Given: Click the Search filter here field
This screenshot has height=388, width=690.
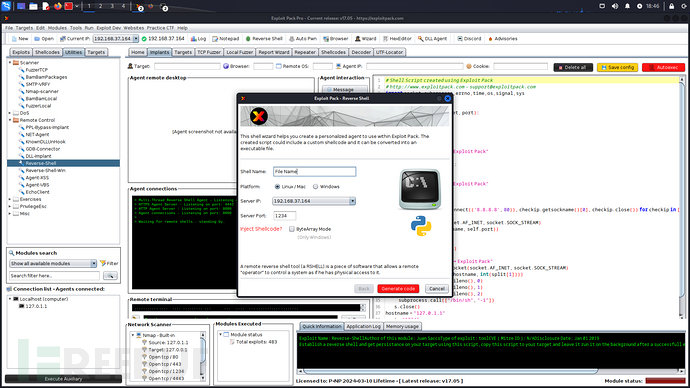Looking at the screenshot, I should pos(54,276).
